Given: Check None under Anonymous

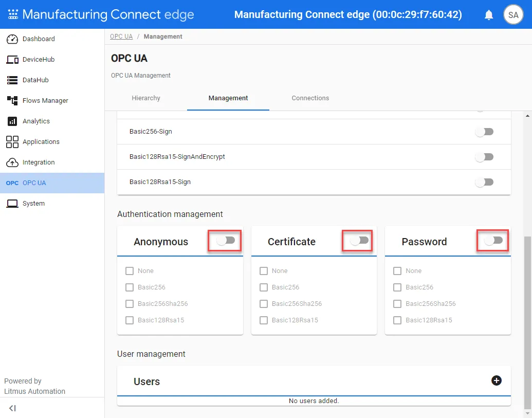Looking at the screenshot, I should (x=129, y=271).
